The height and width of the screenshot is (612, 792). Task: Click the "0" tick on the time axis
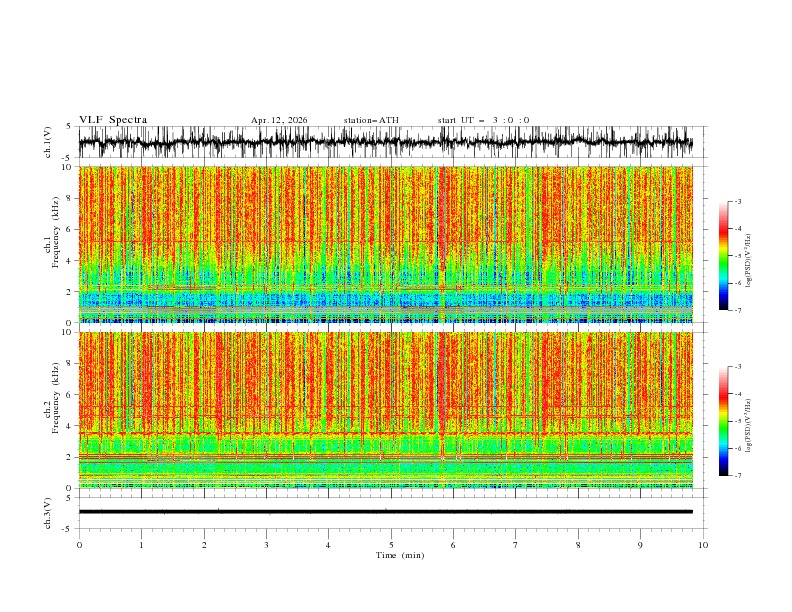coord(79,545)
